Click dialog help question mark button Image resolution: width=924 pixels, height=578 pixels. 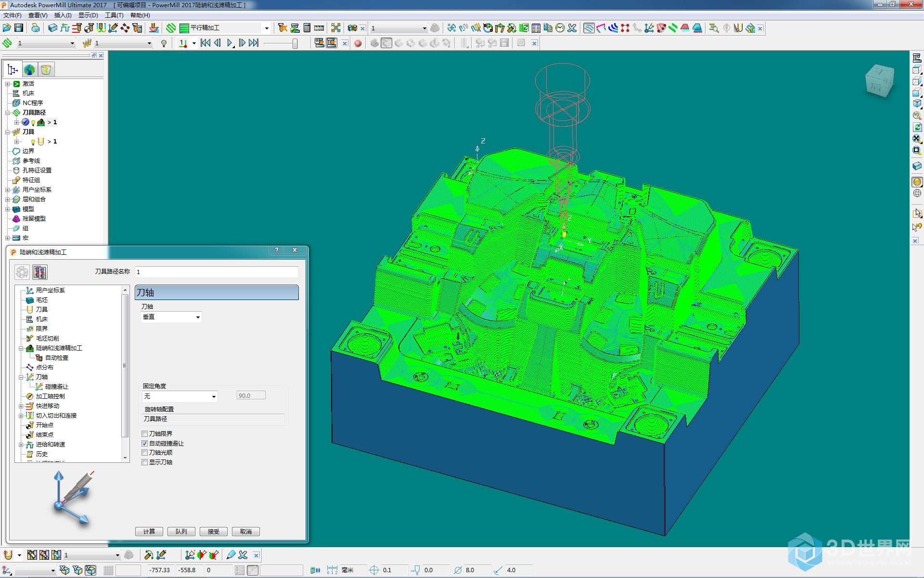(277, 250)
